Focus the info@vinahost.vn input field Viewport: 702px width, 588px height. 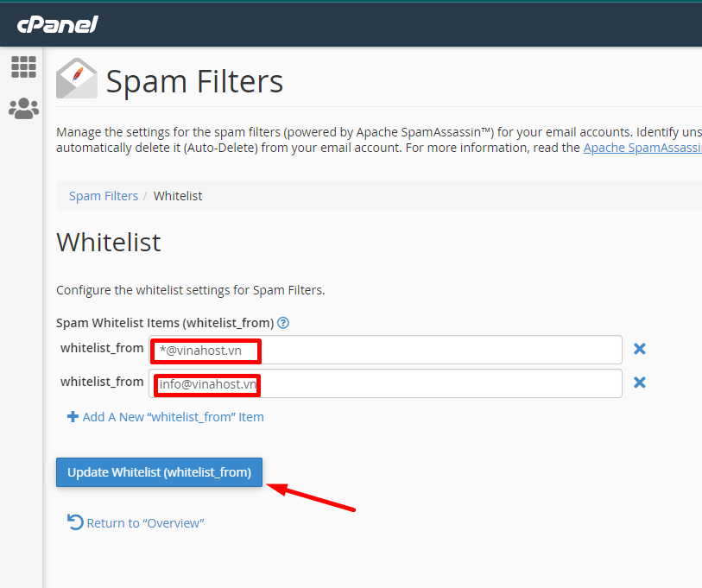[432, 383]
